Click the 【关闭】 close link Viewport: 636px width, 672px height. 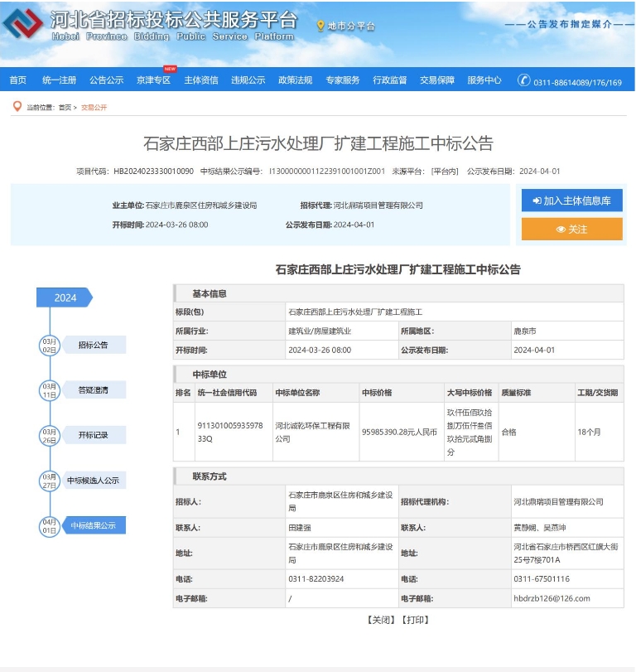[x=381, y=620]
